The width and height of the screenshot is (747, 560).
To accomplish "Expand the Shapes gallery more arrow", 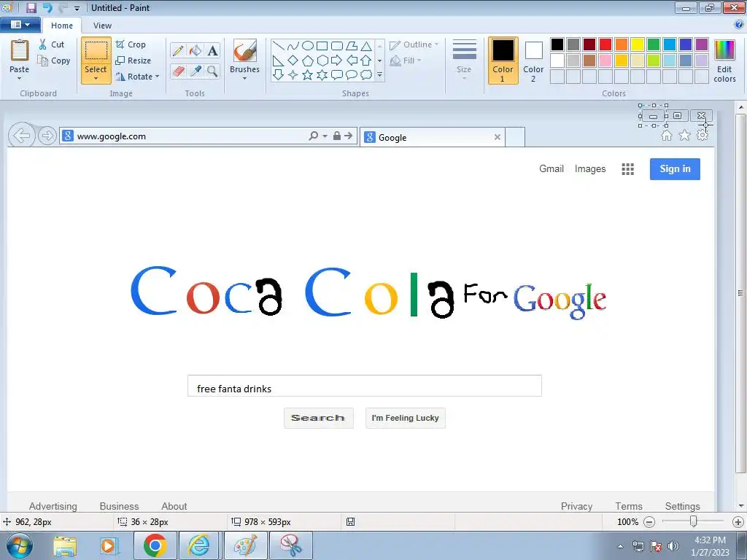I will point(379,75).
